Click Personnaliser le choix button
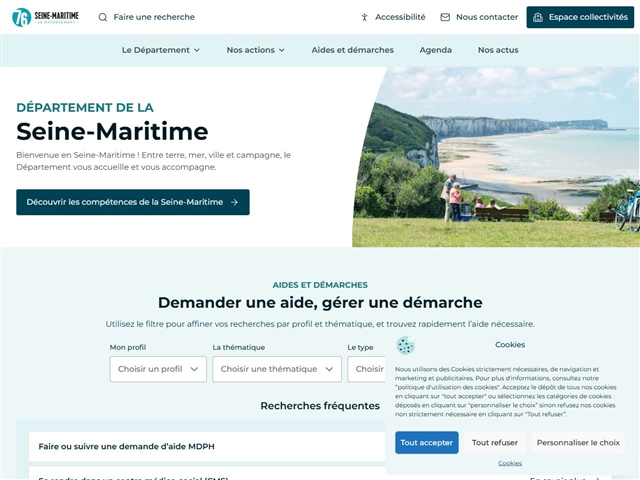The width and height of the screenshot is (640, 480). coord(578,442)
